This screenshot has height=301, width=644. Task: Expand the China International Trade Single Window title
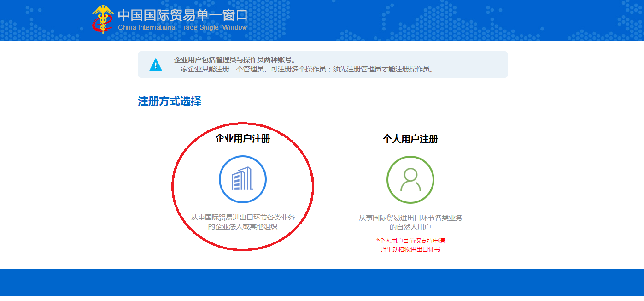click(x=182, y=19)
